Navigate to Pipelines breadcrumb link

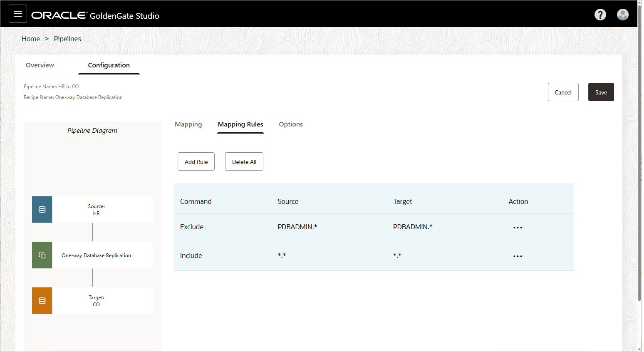pyautogui.click(x=67, y=39)
